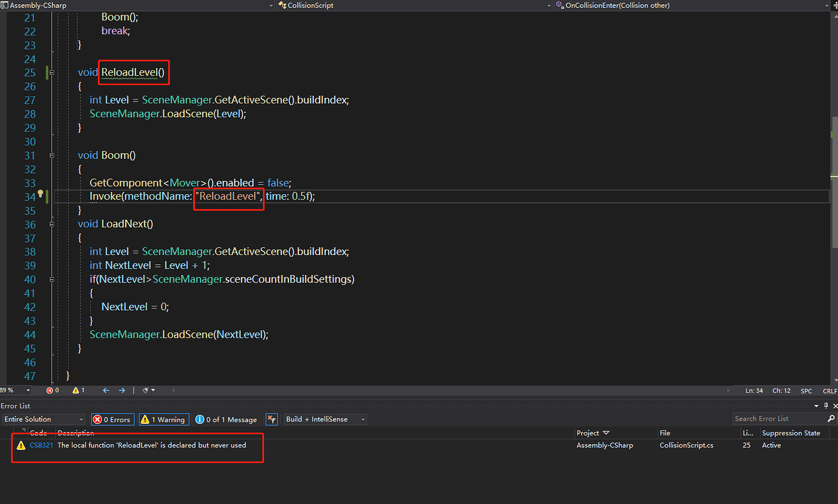Click the magnifier icon in the Search Error List box
This screenshot has height=504, width=838.
pyautogui.click(x=831, y=418)
